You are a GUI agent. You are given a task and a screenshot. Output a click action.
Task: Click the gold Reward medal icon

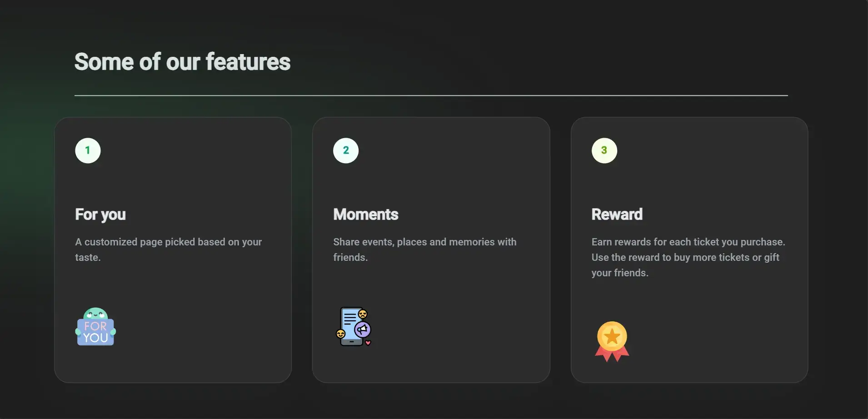612,341
